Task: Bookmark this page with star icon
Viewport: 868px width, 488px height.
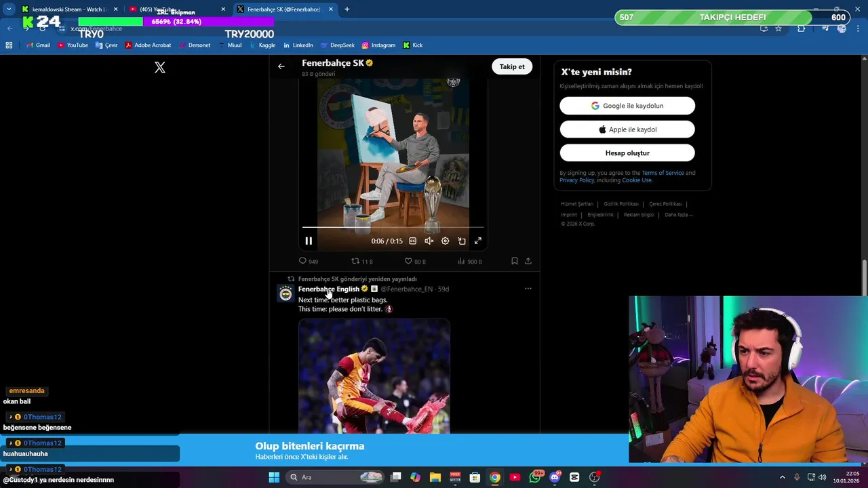Action: 778,28
